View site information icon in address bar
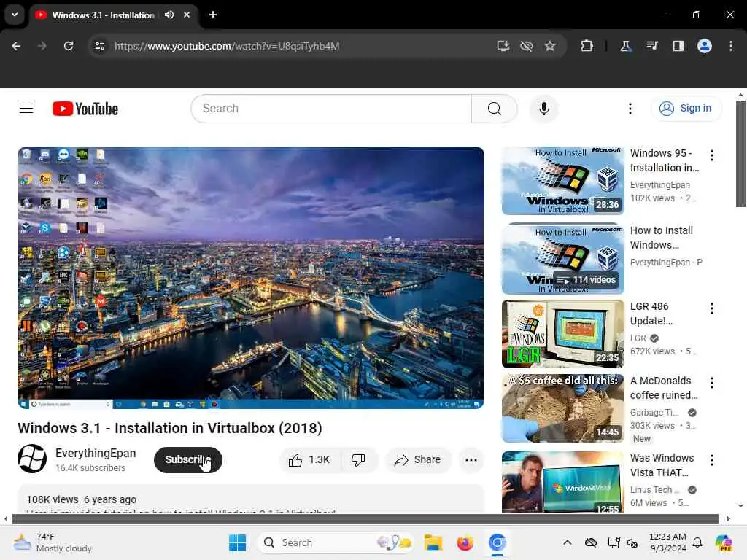 pos(100,46)
